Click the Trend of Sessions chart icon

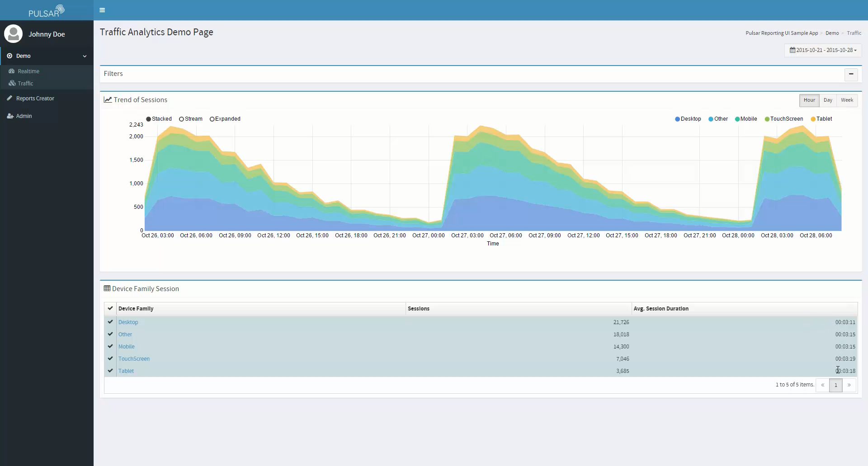tap(108, 100)
